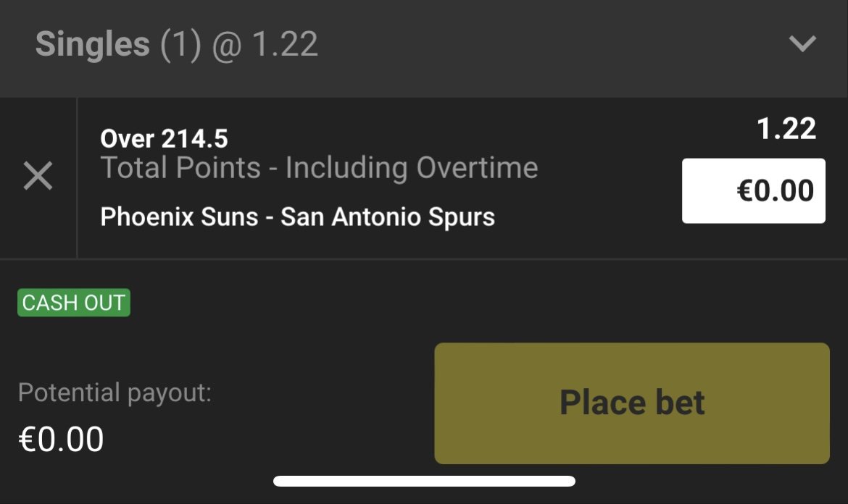Select the Over 214.5 selection label
The height and width of the screenshot is (504, 848).
[x=164, y=138]
